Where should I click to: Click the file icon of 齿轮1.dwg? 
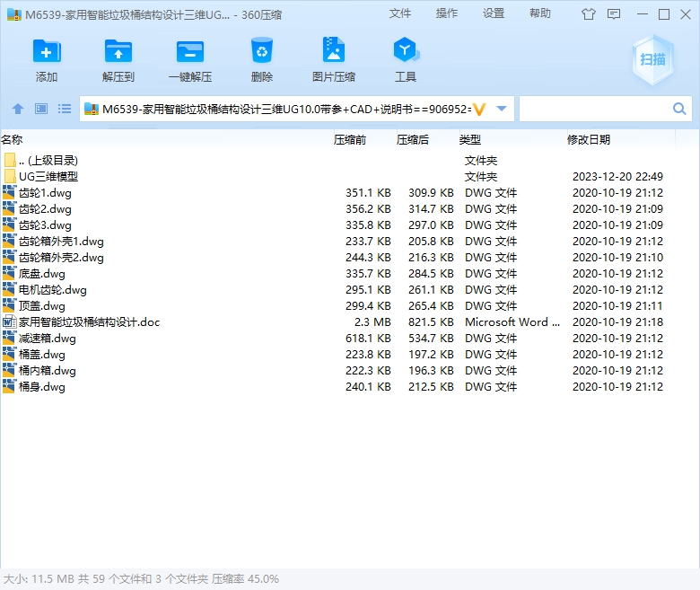coord(9,192)
